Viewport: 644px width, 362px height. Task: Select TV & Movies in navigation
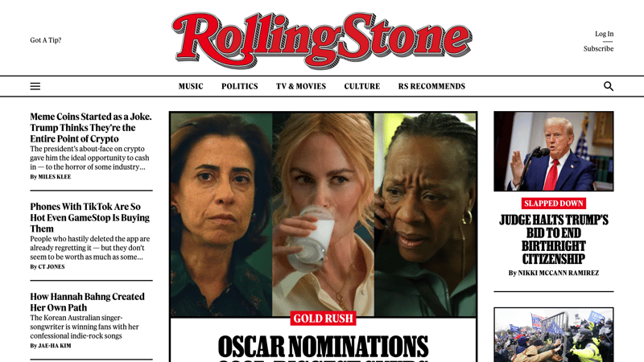[301, 86]
